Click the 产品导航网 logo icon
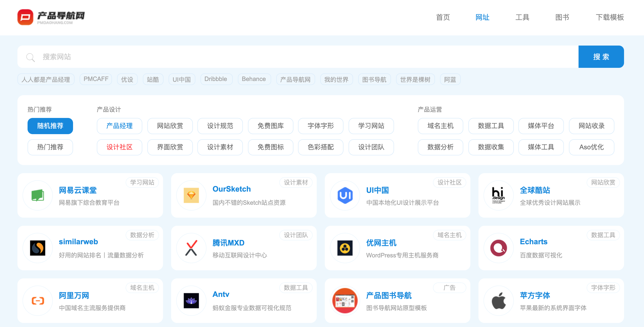The image size is (644, 327). [x=25, y=17]
